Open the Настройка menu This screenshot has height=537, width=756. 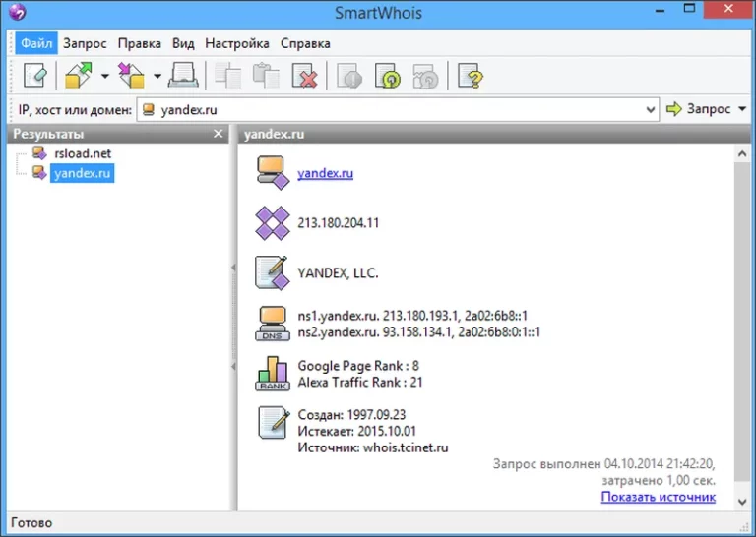[x=237, y=43]
